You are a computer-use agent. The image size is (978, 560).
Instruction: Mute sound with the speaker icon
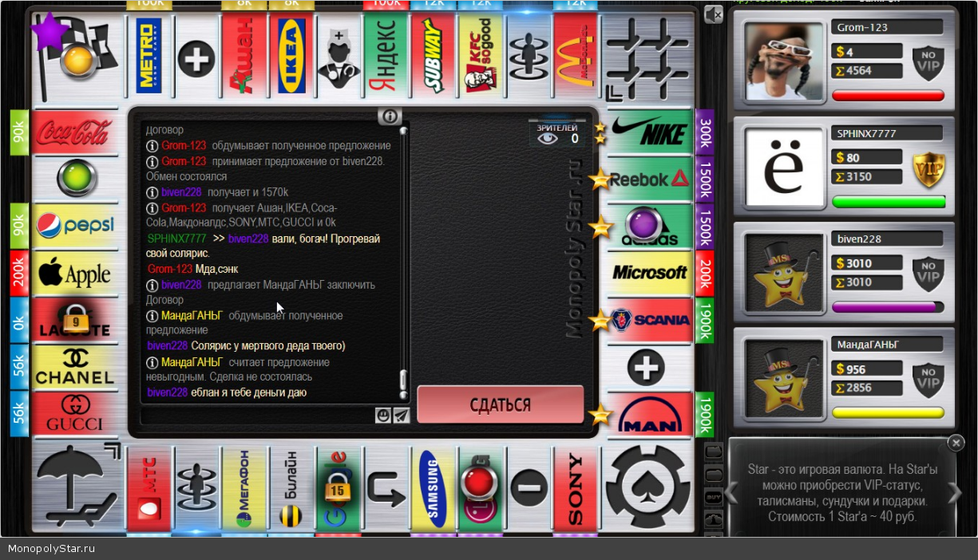[x=715, y=14]
